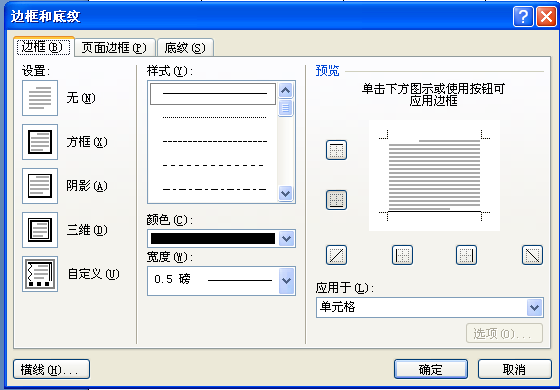
Task: Confirm with the 确定 button
Action: pos(431,369)
